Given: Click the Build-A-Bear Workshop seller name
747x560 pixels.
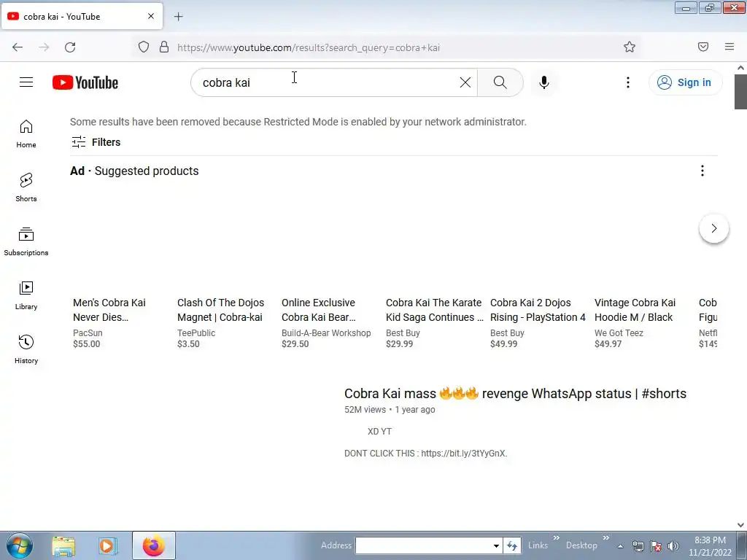Looking at the screenshot, I should pyautogui.click(x=326, y=332).
